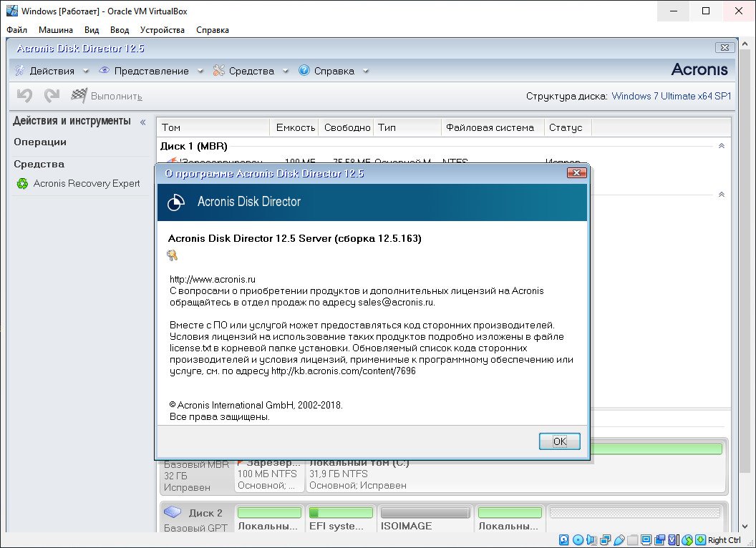Select Acronis Recovery Expert tool

point(87,184)
